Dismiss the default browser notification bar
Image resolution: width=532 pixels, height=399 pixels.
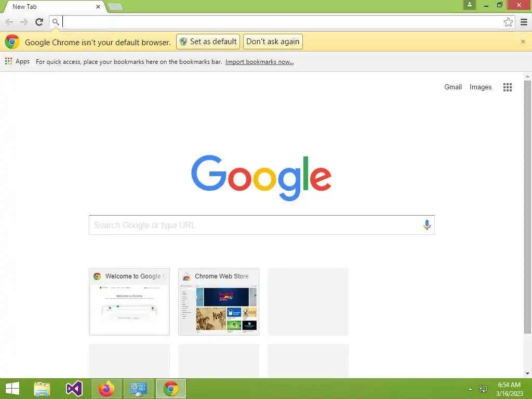point(523,42)
